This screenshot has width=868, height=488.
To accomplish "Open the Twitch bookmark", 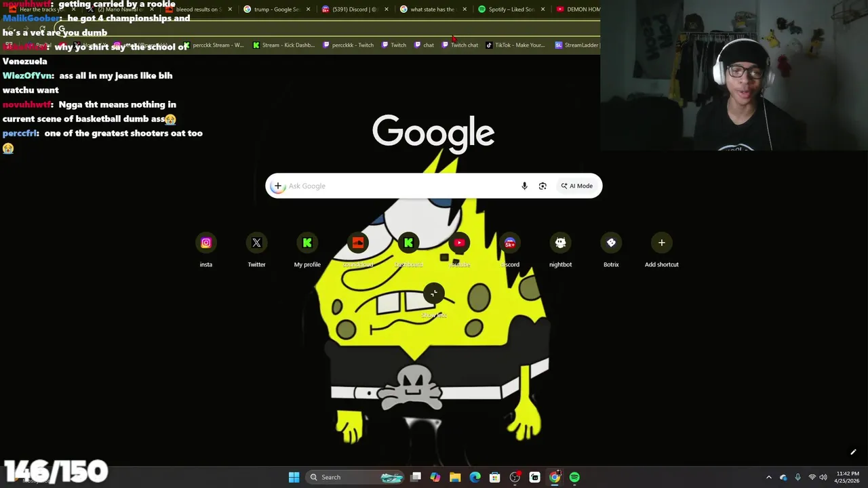I will (x=393, y=45).
